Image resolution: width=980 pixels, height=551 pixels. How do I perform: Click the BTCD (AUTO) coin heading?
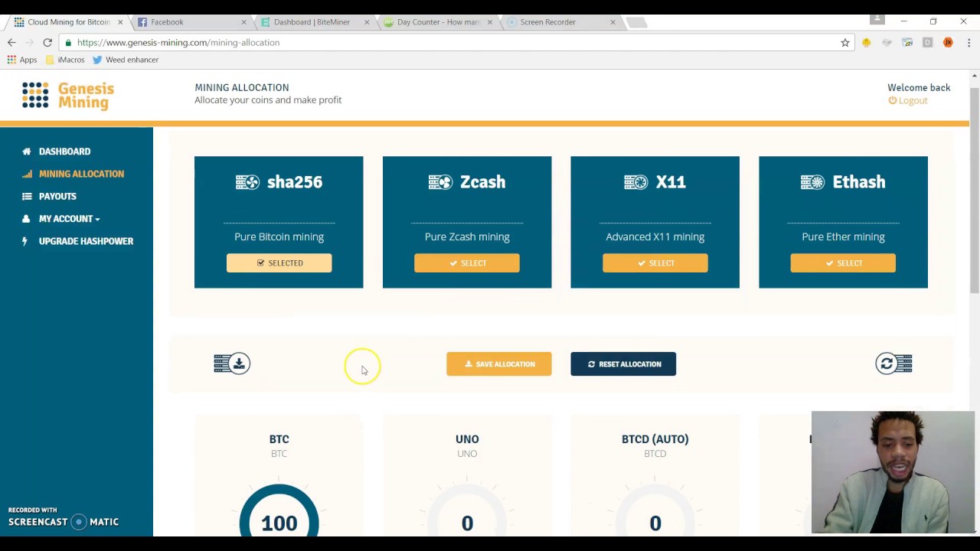pyautogui.click(x=655, y=439)
